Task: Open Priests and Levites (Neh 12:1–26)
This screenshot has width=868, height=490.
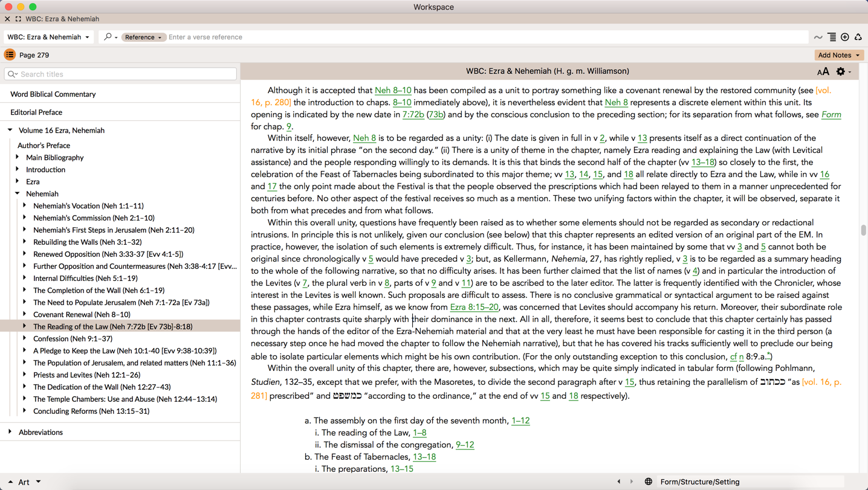Action: click(x=86, y=375)
